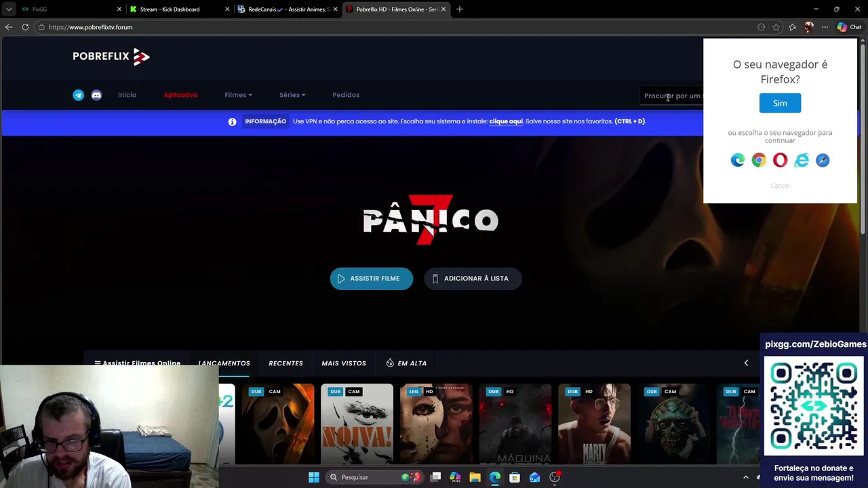Open Edge settings and more menu

pyautogui.click(x=825, y=27)
